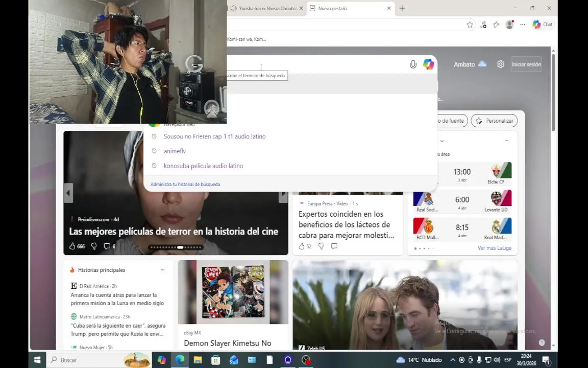Start voice search with microphone icon
This screenshot has width=588, height=368.
click(413, 64)
